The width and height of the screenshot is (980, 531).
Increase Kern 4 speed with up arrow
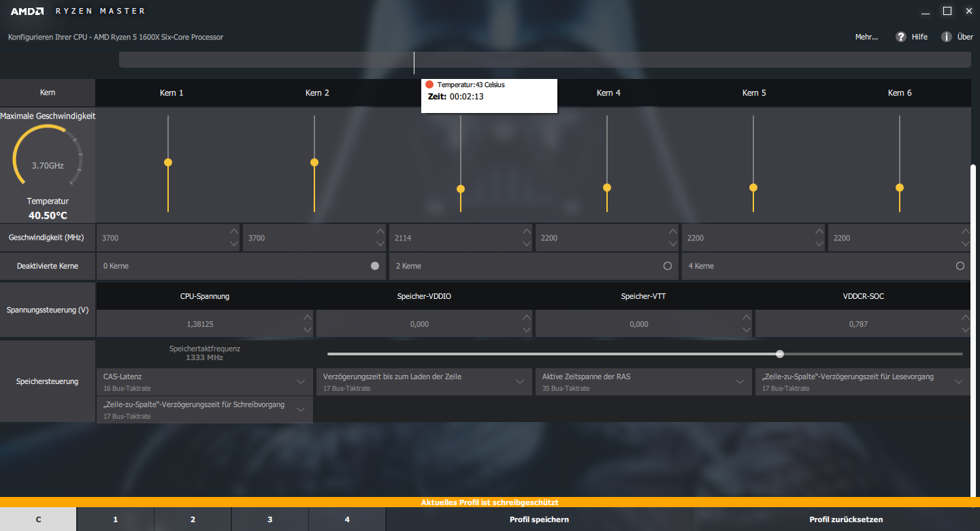tap(673, 232)
